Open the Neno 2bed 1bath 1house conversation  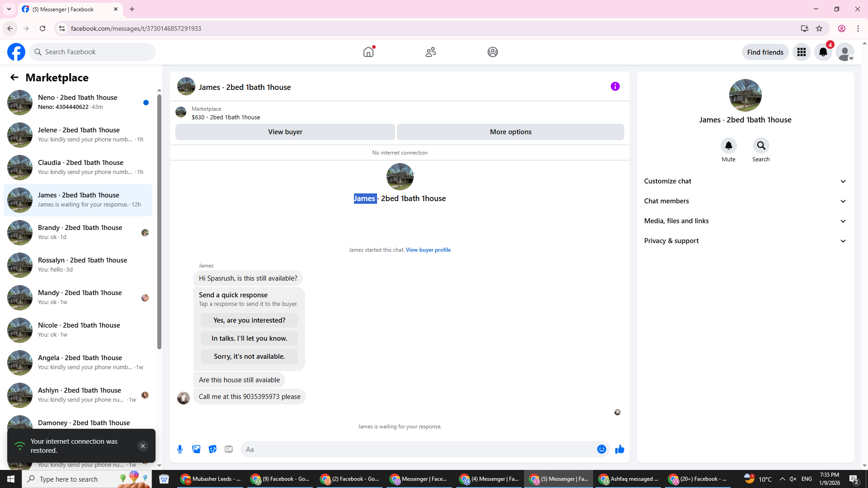(x=78, y=102)
